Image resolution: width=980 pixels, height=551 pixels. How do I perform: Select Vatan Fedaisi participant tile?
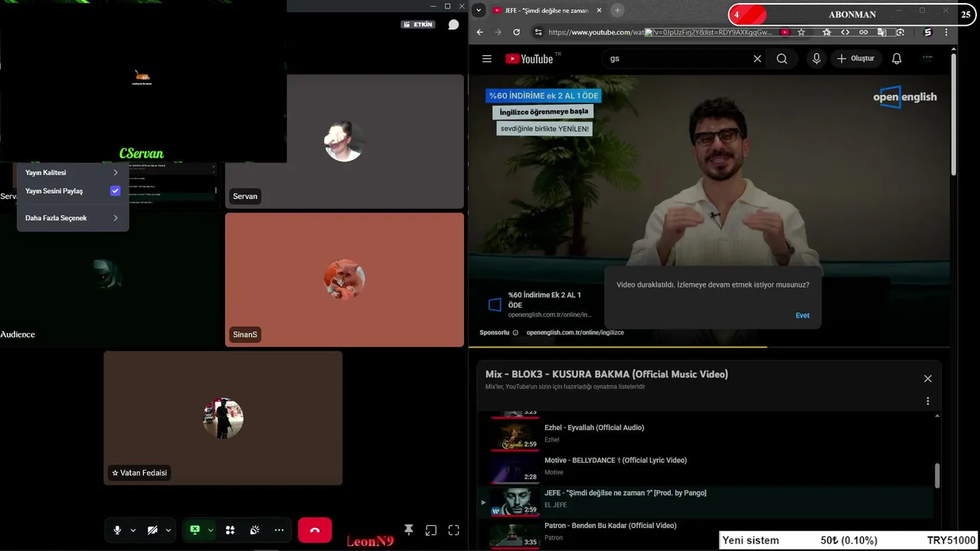[223, 418]
